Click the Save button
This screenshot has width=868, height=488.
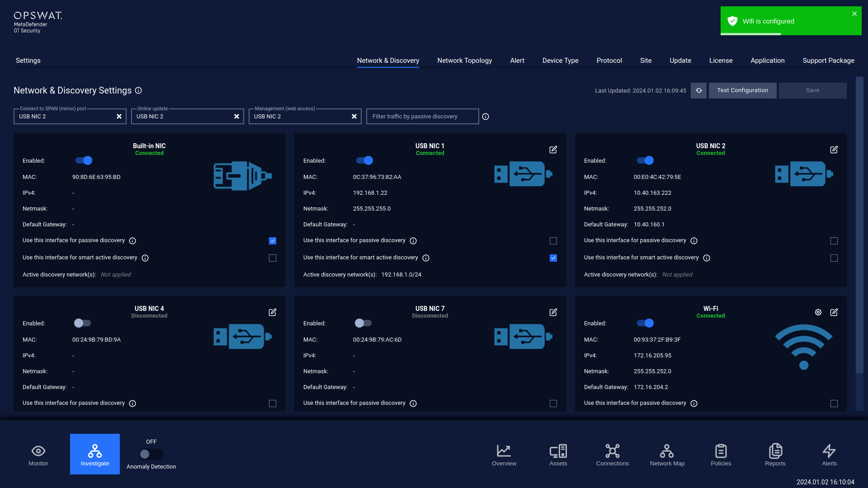[x=812, y=90]
